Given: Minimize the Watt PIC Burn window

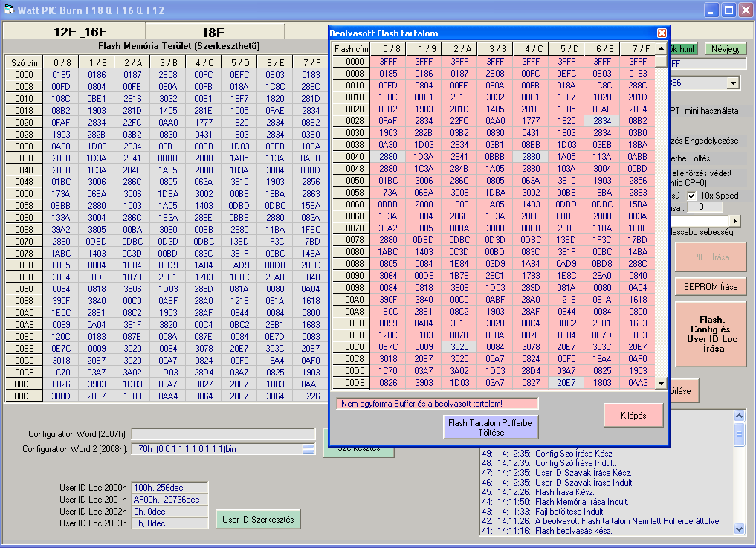Looking at the screenshot, I should [711, 10].
